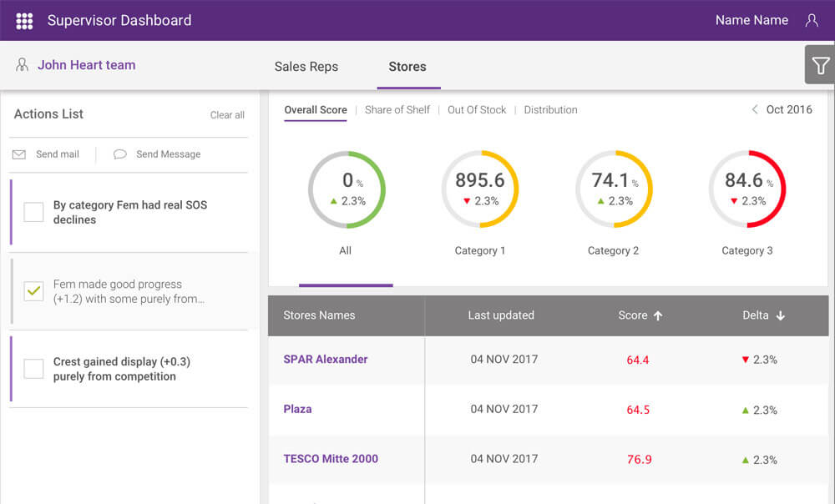Check the 'Crest gained display' checkbox
The height and width of the screenshot is (504, 835).
pyautogui.click(x=33, y=369)
